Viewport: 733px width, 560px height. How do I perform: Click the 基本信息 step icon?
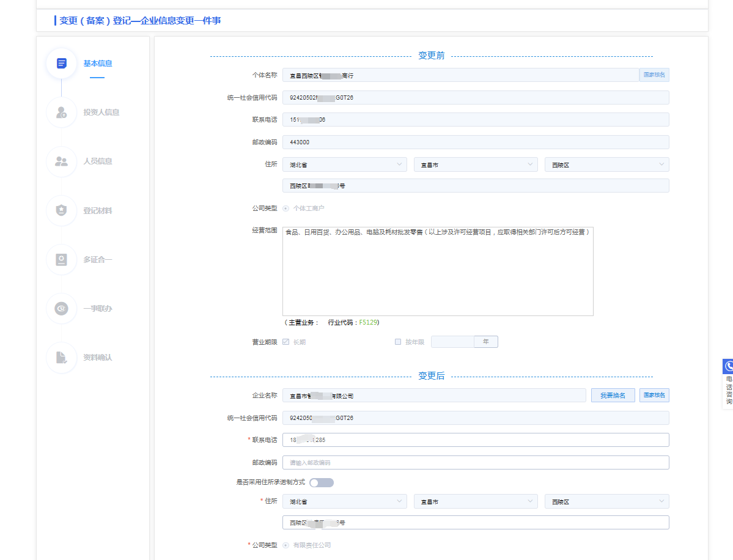pos(61,64)
